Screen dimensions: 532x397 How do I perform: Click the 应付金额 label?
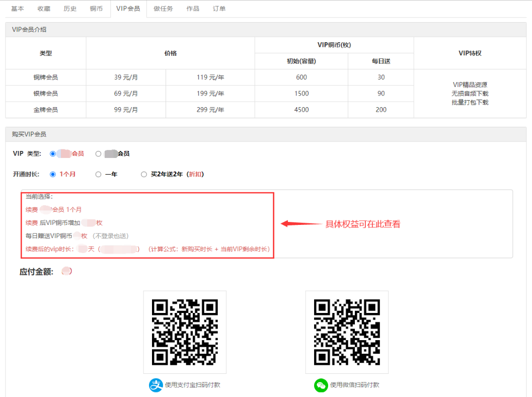[36, 272]
